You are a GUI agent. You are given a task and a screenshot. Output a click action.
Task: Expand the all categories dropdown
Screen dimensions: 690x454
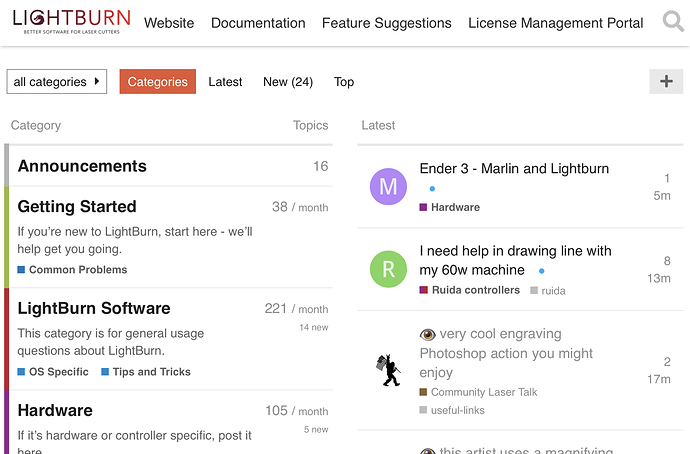point(57,81)
